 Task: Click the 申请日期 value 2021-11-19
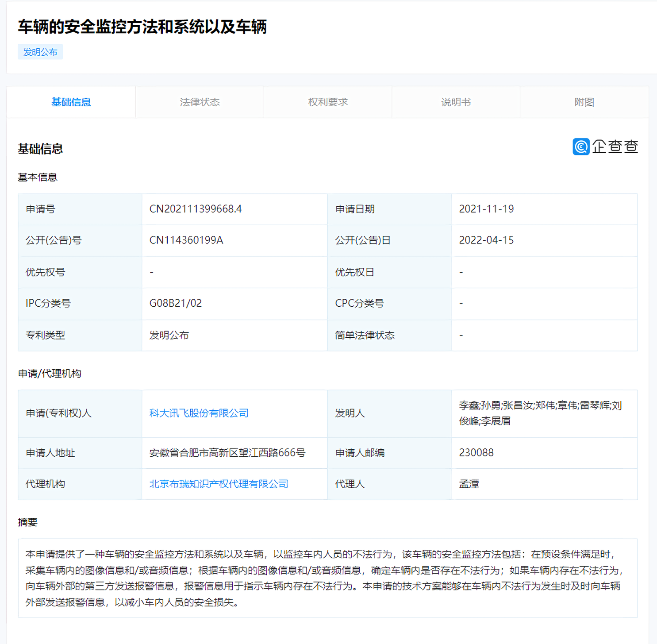[486, 209]
